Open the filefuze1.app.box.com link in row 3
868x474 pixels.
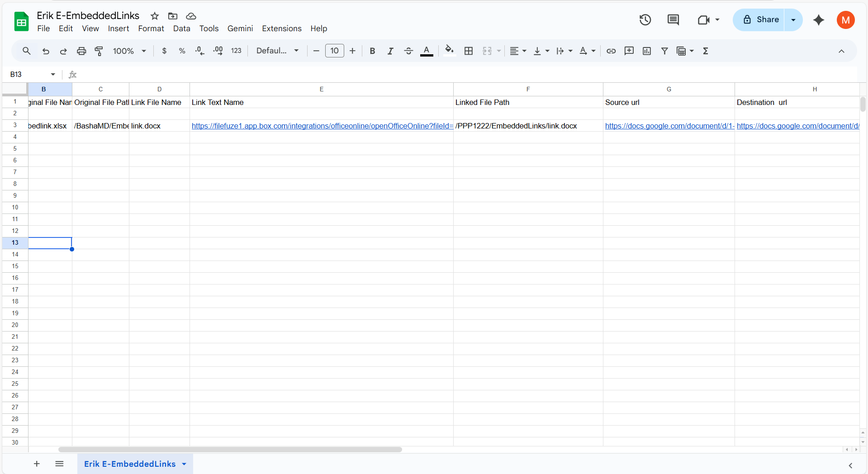pos(322,126)
